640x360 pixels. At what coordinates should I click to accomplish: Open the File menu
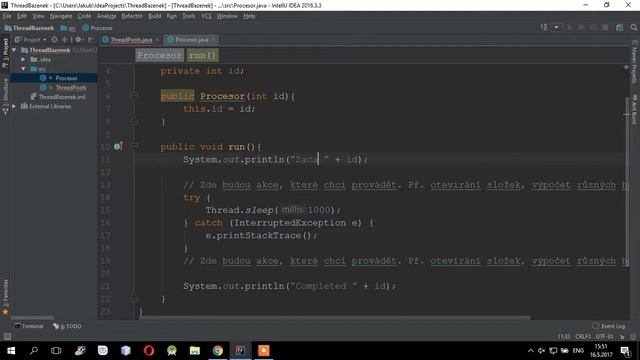click(7, 16)
